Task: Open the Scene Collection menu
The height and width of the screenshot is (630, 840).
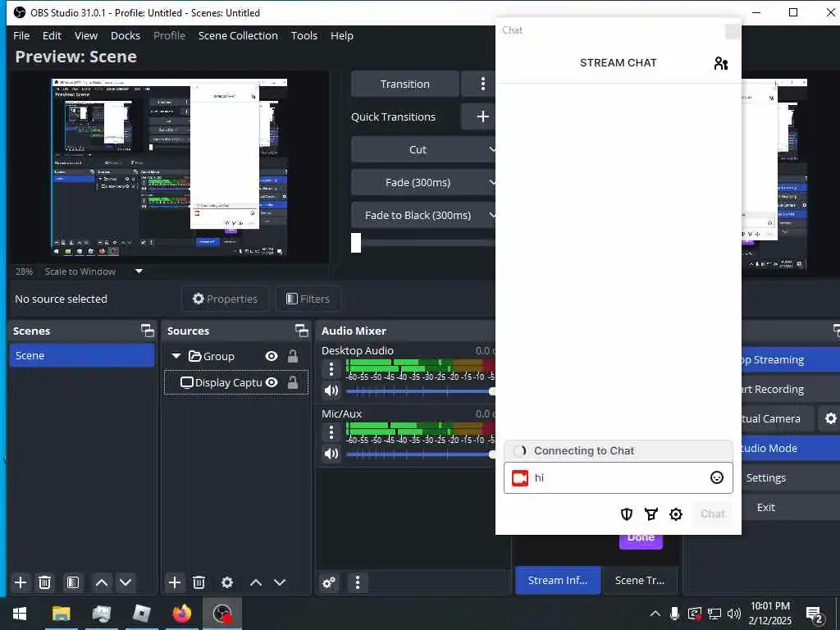Action: [238, 35]
